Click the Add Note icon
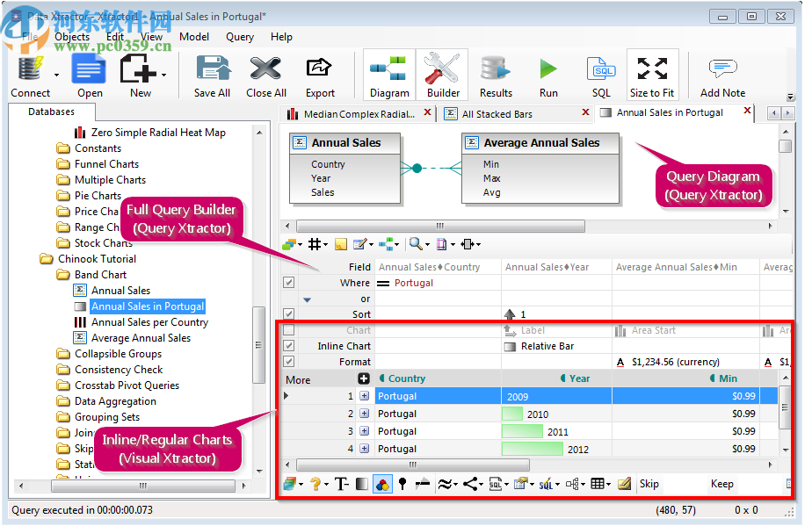This screenshot has height=526, width=812. point(722,68)
